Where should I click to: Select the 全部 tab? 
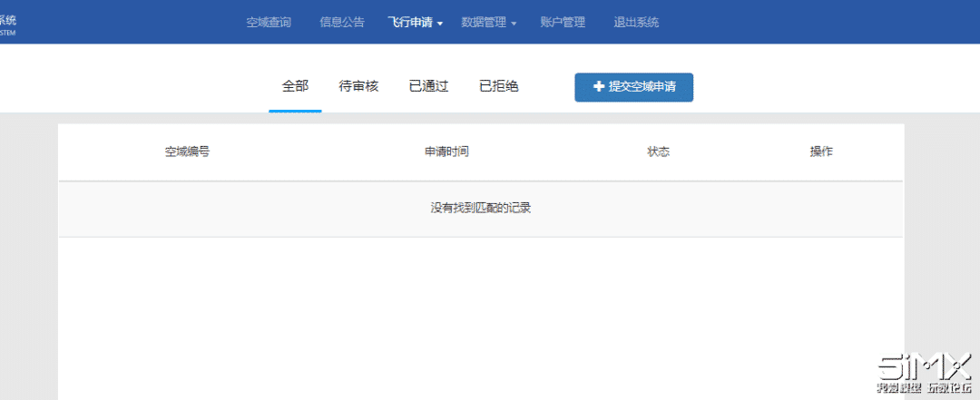[295, 87]
